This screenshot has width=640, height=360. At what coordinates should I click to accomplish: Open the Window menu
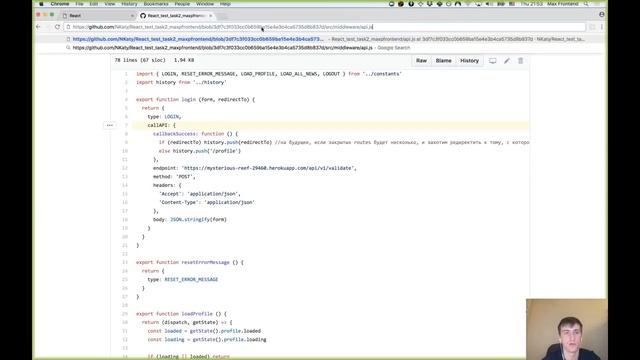(x=205, y=4)
